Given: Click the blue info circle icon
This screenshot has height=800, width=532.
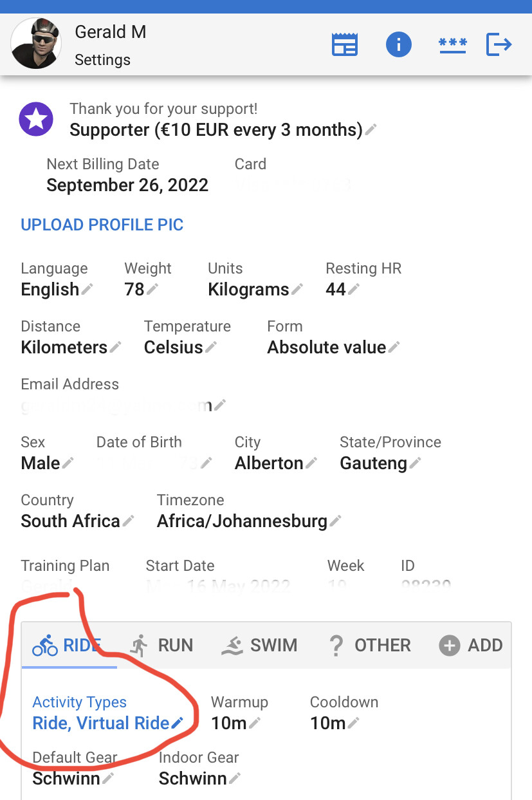Looking at the screenshot, I should tap(398, 45).
